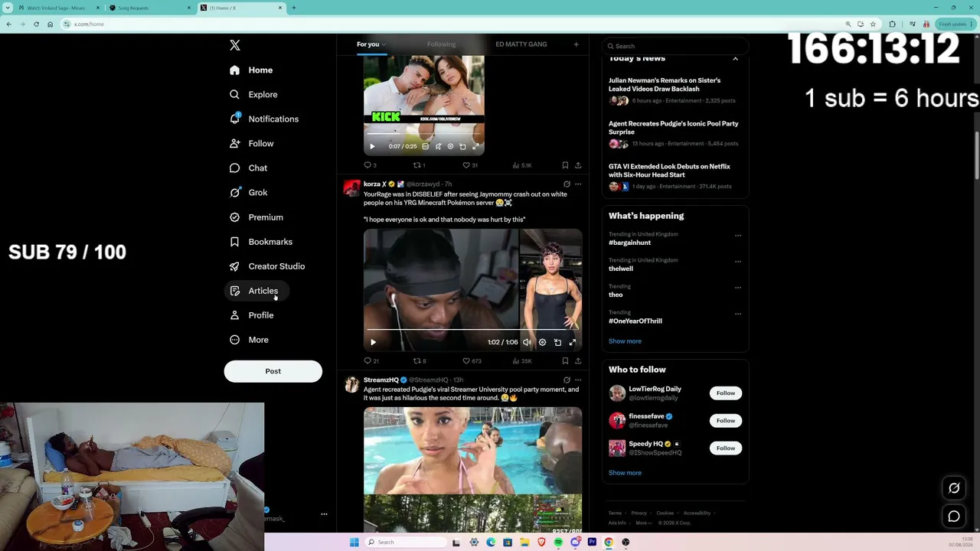Viewport: 980px width, 551px height.
Task: Play korza's video
Action: coord(373,342)
